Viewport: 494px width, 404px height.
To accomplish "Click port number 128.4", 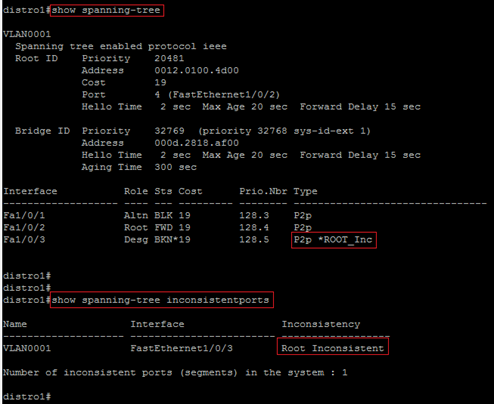I will click(x=254, y=227).
